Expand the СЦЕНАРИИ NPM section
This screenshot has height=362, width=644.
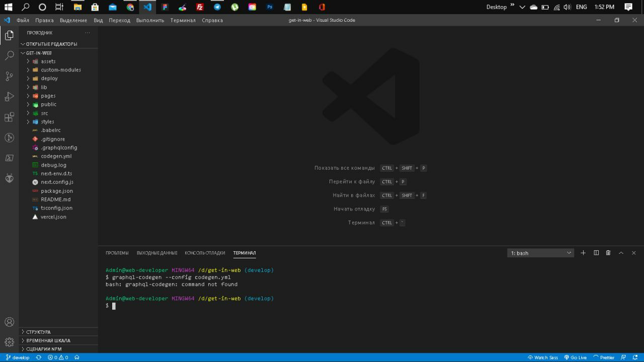point(59,349)
